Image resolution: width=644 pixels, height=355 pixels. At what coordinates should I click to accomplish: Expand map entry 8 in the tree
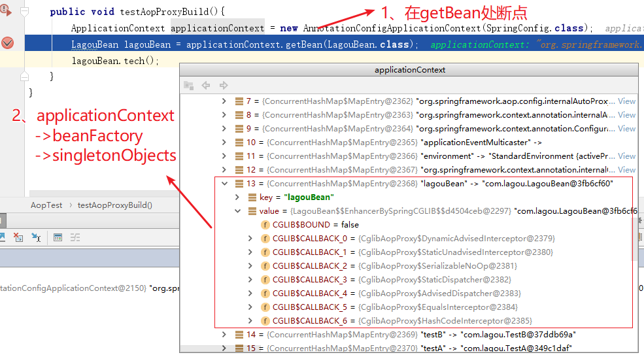[224, 114]
